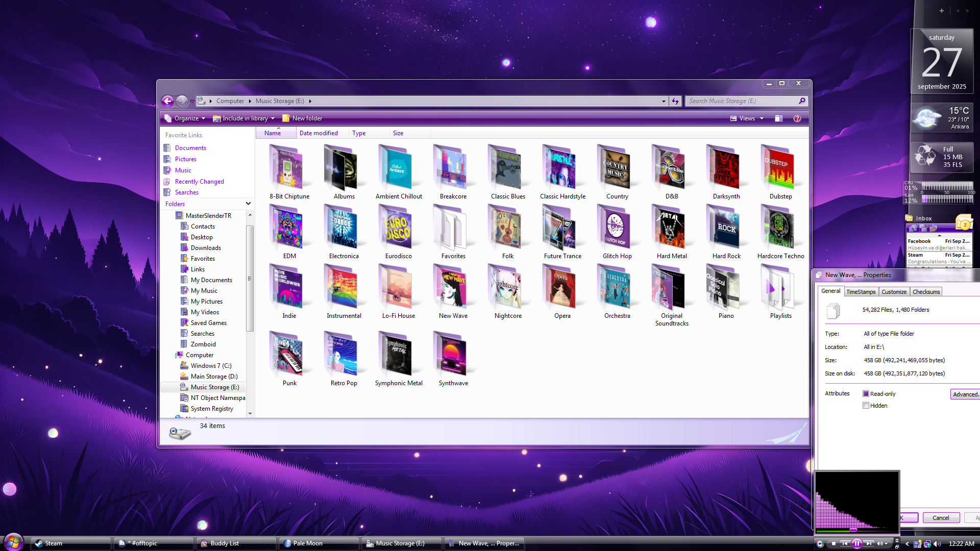Open the system volume tray icon
980x551 pixels.
[937, 544]
